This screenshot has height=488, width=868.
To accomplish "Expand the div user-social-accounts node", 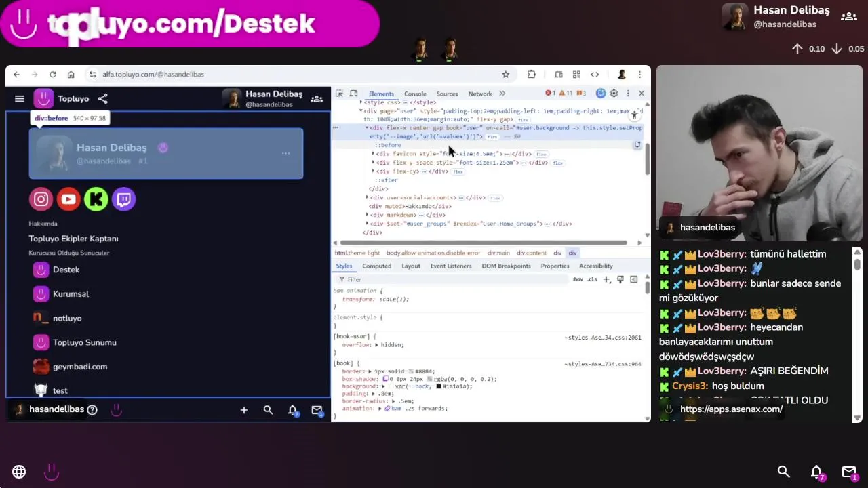I will coord(367,197).
